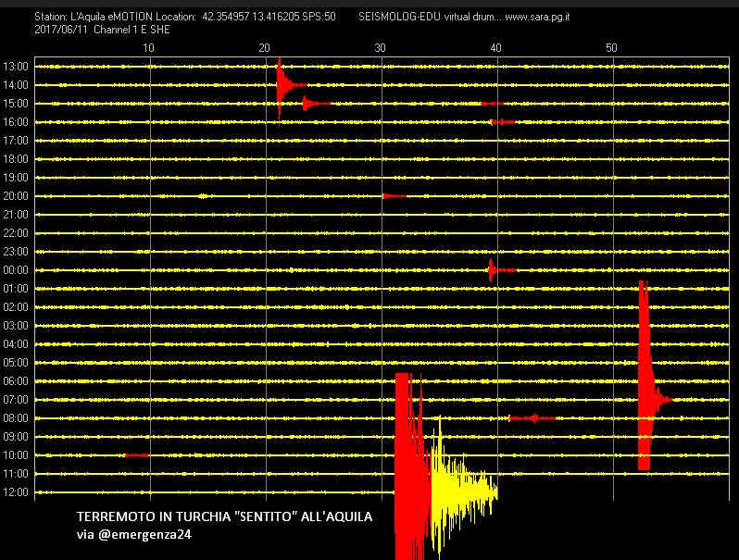Click the 16:00 hour label
739x560 pixels.
click(x=16, y=122)
